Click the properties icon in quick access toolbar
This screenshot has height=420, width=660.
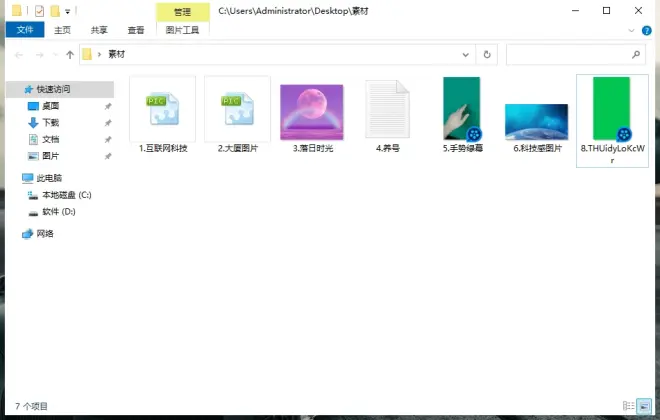tap(40, 10)
